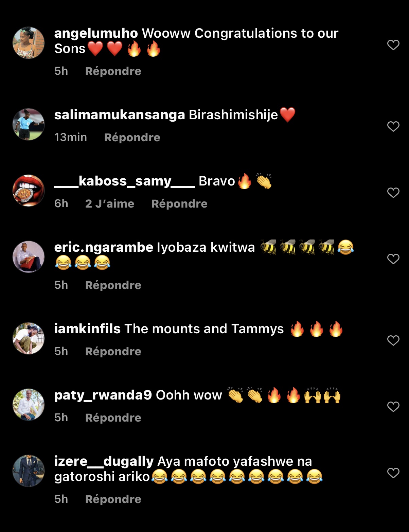Image resolution: width=409 pixels, height=532 pixels.
Task: Tap the heart beside paty_rwanda9's comment
Action: (x=393, y=407)
